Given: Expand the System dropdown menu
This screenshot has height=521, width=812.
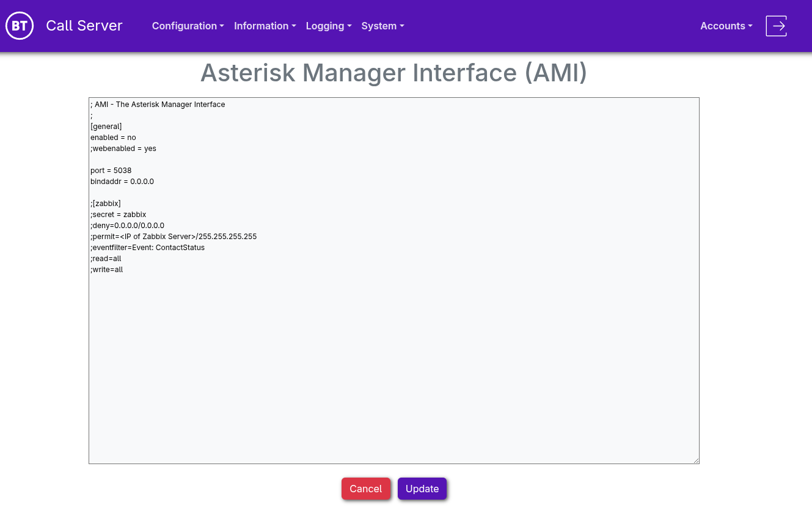Looking at the screenshot, I should pyautogui.click(x=383, y=26).
